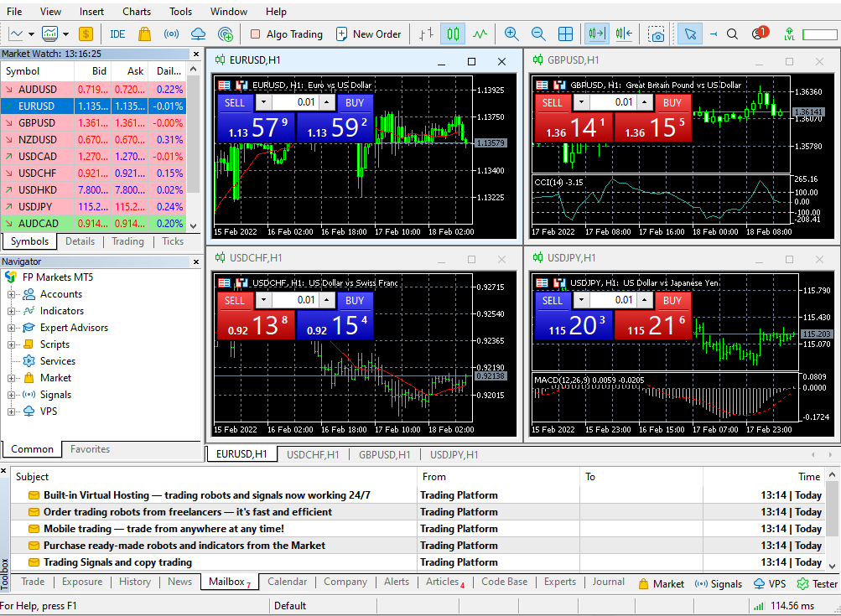The width and height of the screenshot is (841, 616).
Task: Toggle the Market Watch dollar icon
Action: pos(86,34)
